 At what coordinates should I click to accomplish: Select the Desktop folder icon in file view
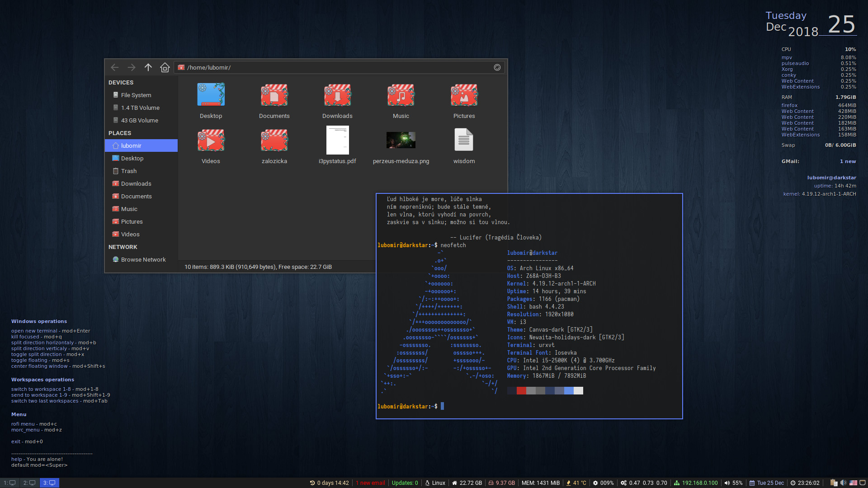tap(211, 95)
